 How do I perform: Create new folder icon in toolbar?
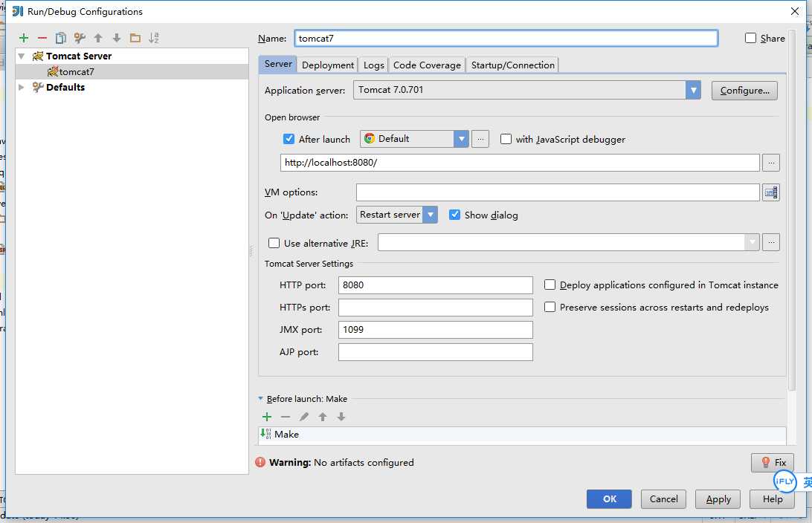pos(135,38)
